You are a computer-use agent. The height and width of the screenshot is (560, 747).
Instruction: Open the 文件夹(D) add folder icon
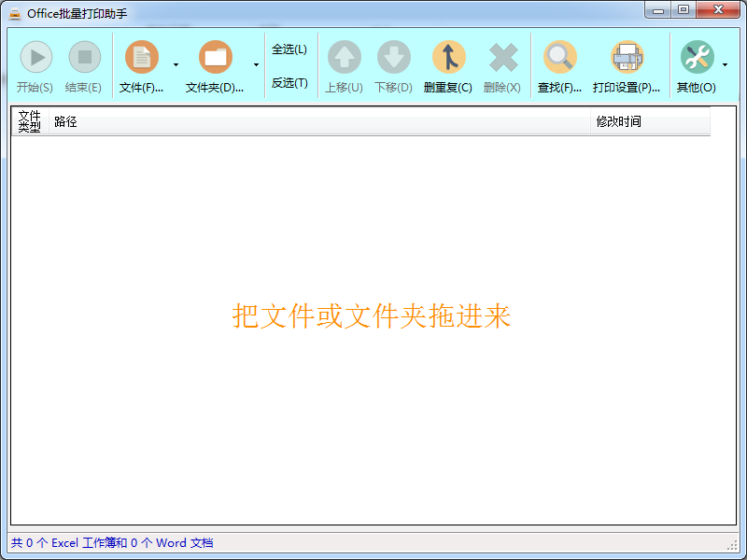point(216,56)
